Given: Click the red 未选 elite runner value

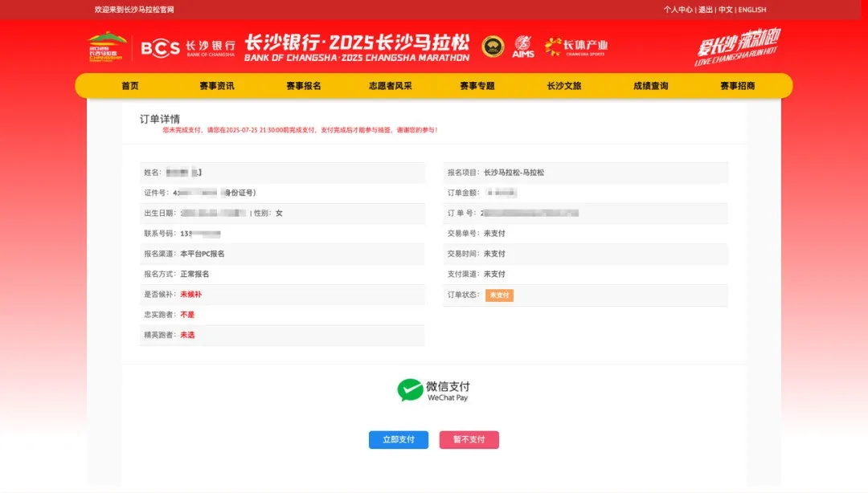Looking at the screenshot, I should (187, 335).
